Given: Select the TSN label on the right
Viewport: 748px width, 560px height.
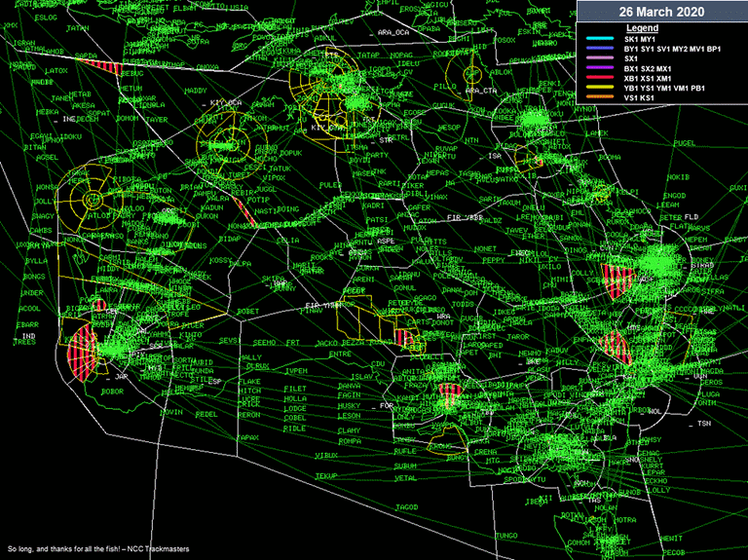Looking at the screenshot, I should coord(701,425).
